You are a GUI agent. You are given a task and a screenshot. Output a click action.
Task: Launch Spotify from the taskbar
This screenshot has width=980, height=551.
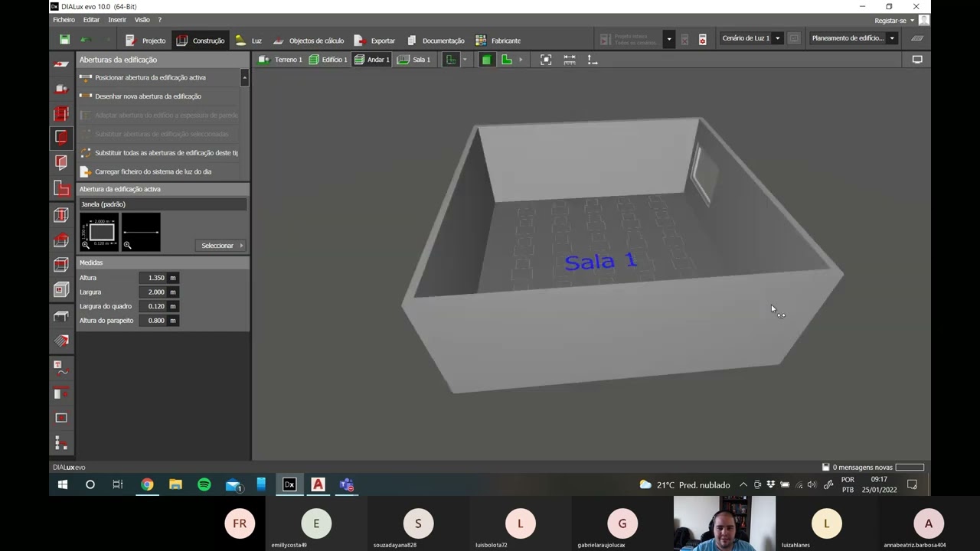(204, 484)
